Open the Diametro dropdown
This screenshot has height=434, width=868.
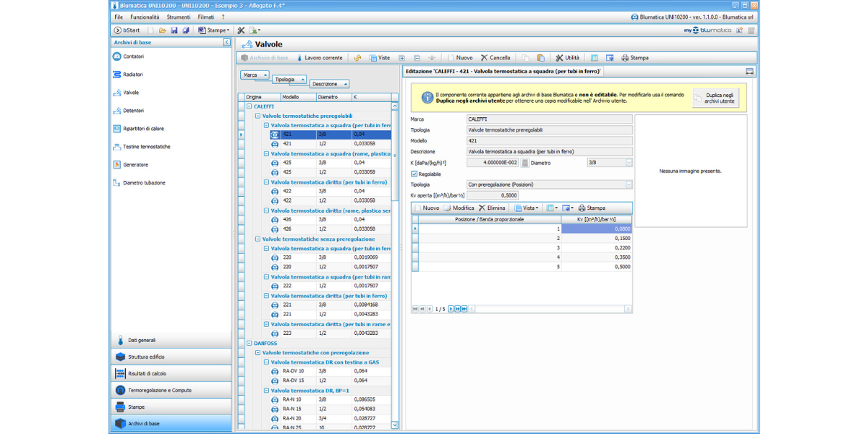(629, 163)
